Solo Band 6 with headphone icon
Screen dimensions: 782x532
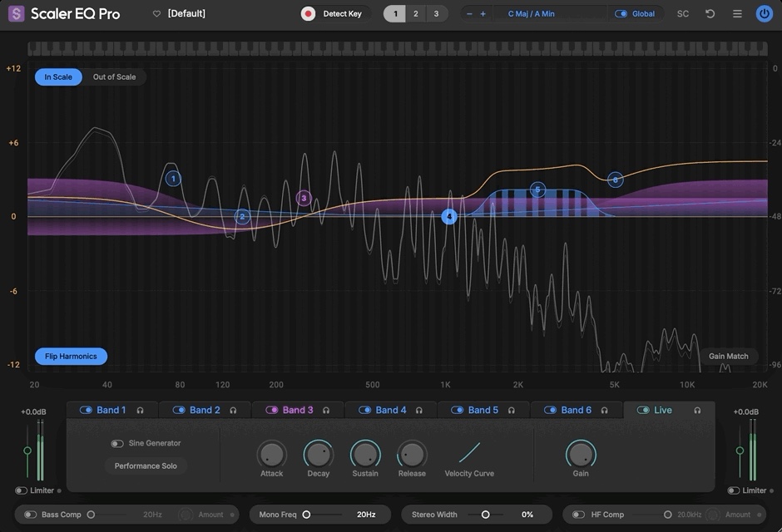point(605,411)
